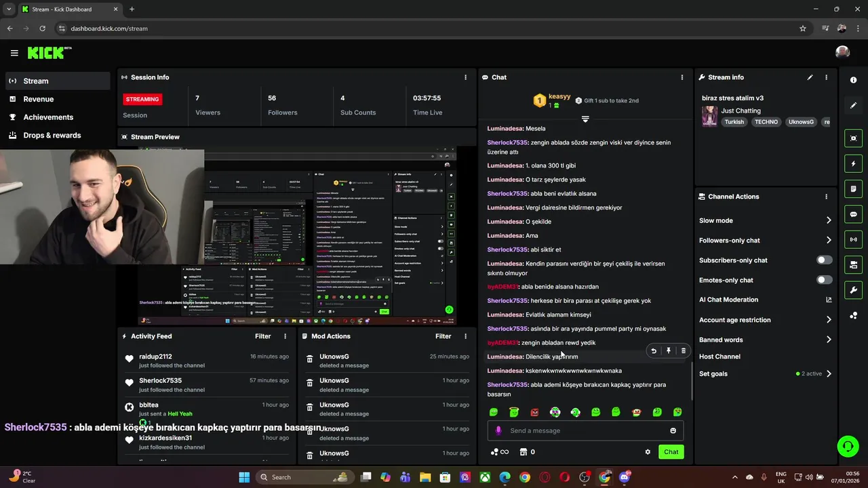Select the Stream sidebar item

pyautogui.click(x=57, y=81)
